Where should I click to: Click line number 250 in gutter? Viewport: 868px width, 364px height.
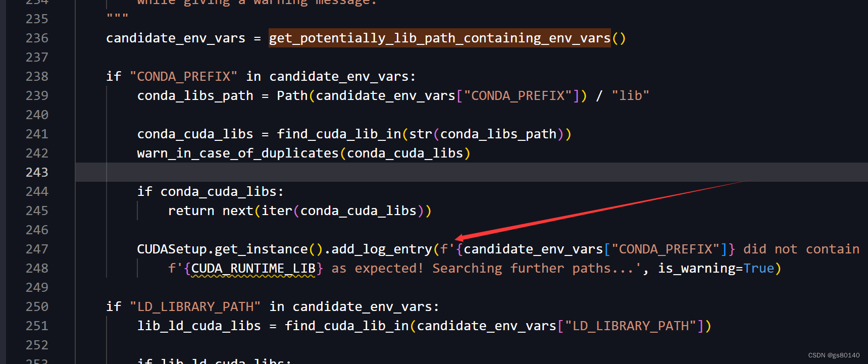[37, 307]
